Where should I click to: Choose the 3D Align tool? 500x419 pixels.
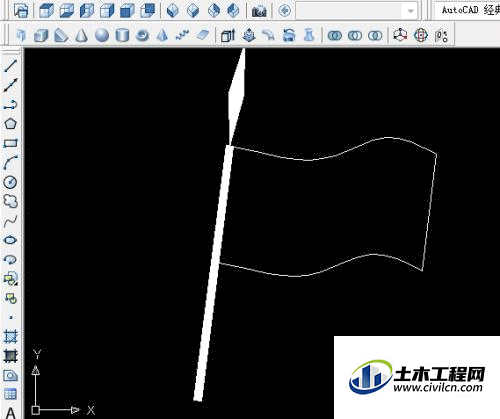pos(441,35)
